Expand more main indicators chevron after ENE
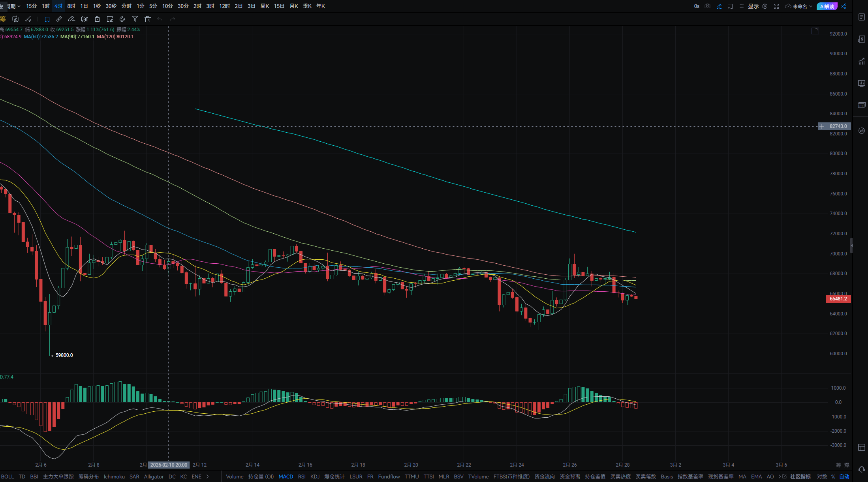868x482 pixels. tap(208, 476)
